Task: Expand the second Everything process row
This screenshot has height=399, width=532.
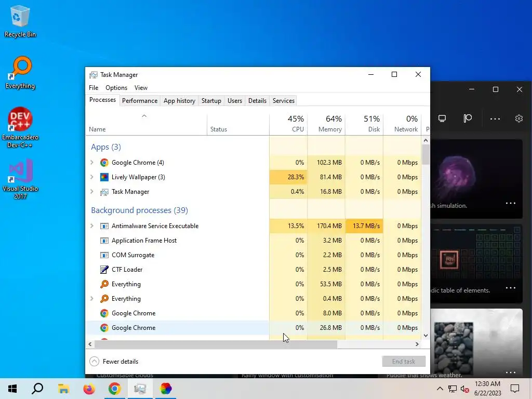Action: click(x=91, y=299)
